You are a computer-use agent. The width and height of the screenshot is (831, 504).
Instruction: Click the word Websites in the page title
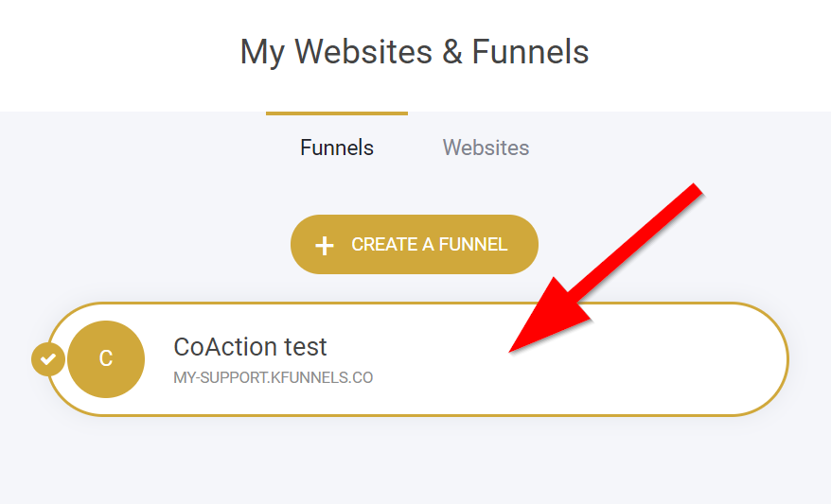click(363, 52)
